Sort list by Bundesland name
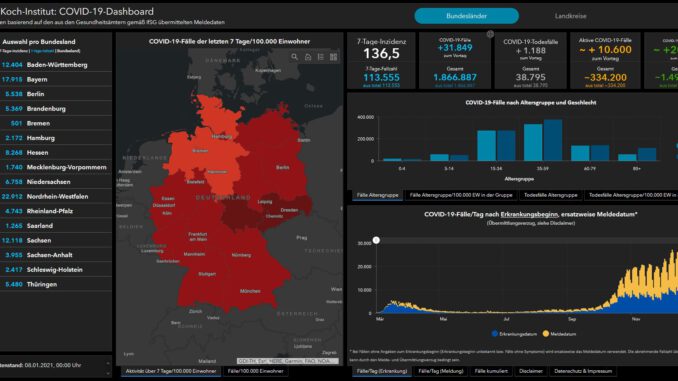Screen dimensions: 678x381 pos(68,51)
